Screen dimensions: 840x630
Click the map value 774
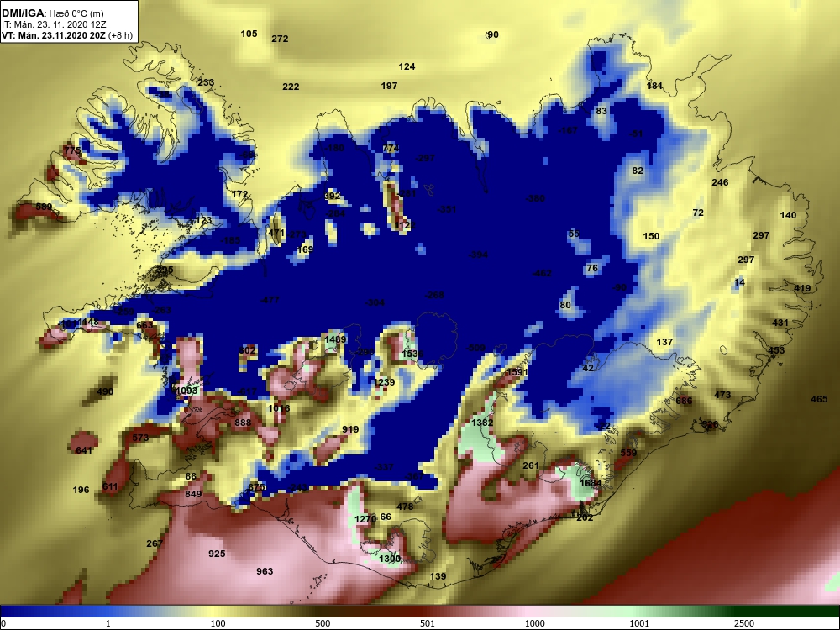tap(391, 149)
